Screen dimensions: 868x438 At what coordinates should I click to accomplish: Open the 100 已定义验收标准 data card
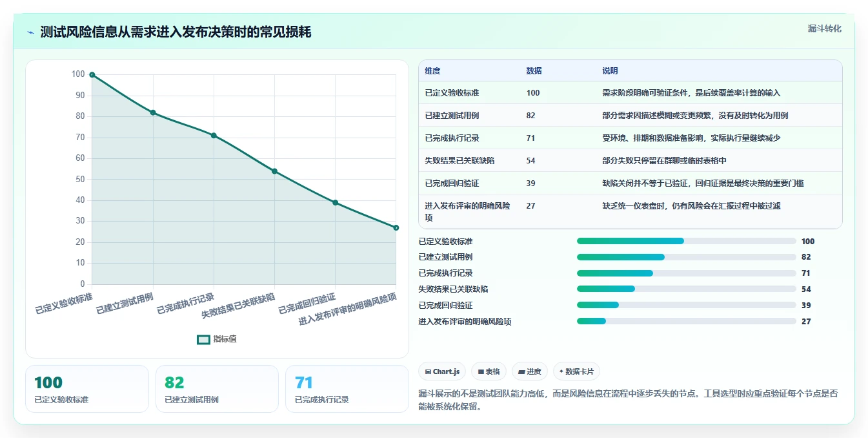pos(87,389)
